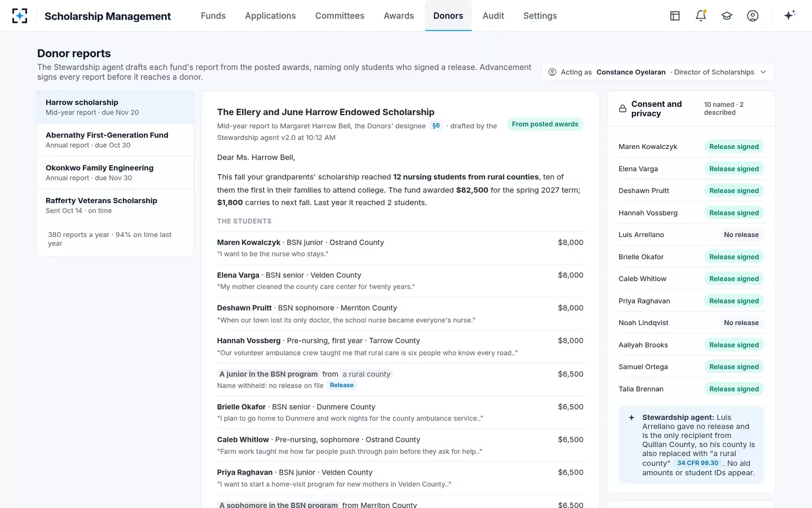
Task: Select the Hannah Vossberg student row
Action: [x=400, y=347]
